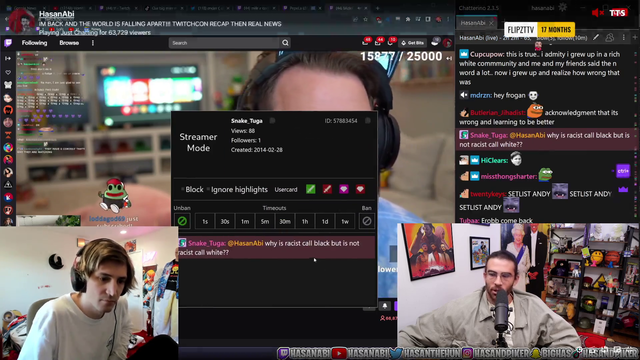The width and height of the screenshot is (640, 360).
Task: Click the twentykeys username in chat
Action: (487, 194)
